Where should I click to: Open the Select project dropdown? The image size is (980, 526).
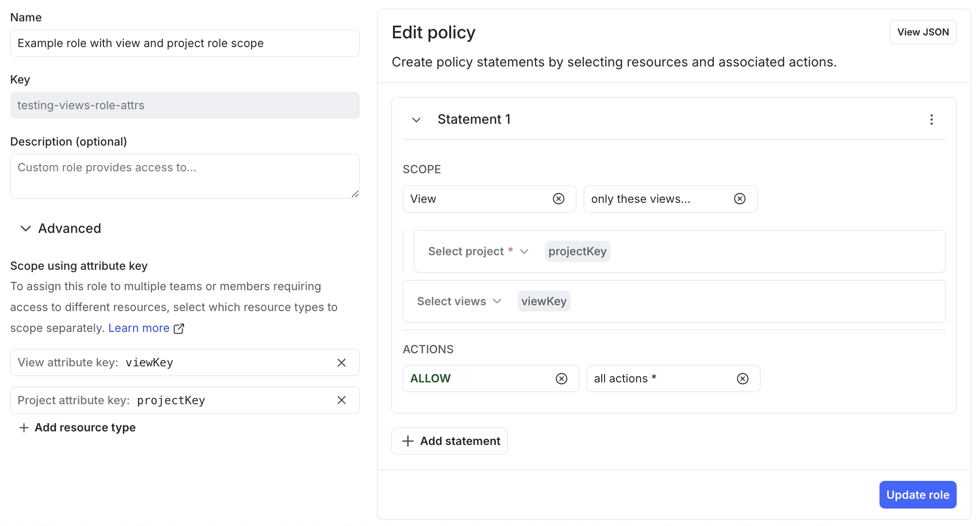coord(477,251)
